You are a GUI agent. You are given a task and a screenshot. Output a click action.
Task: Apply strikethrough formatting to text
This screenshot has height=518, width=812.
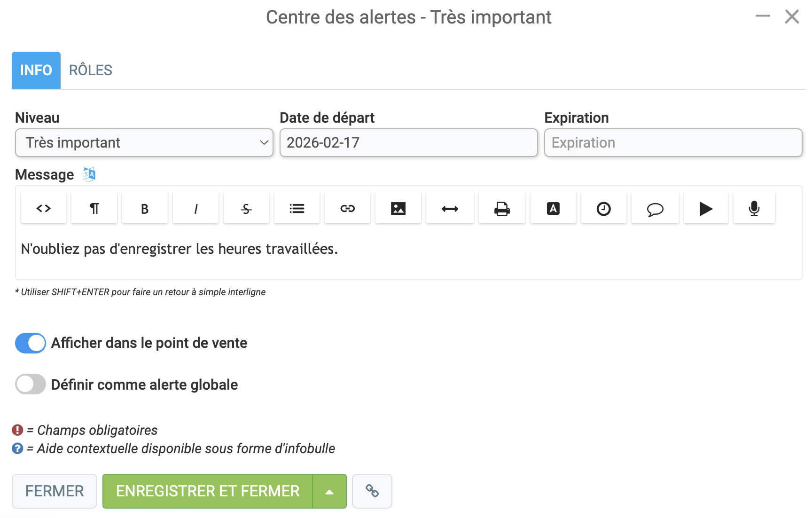point(246,208)
